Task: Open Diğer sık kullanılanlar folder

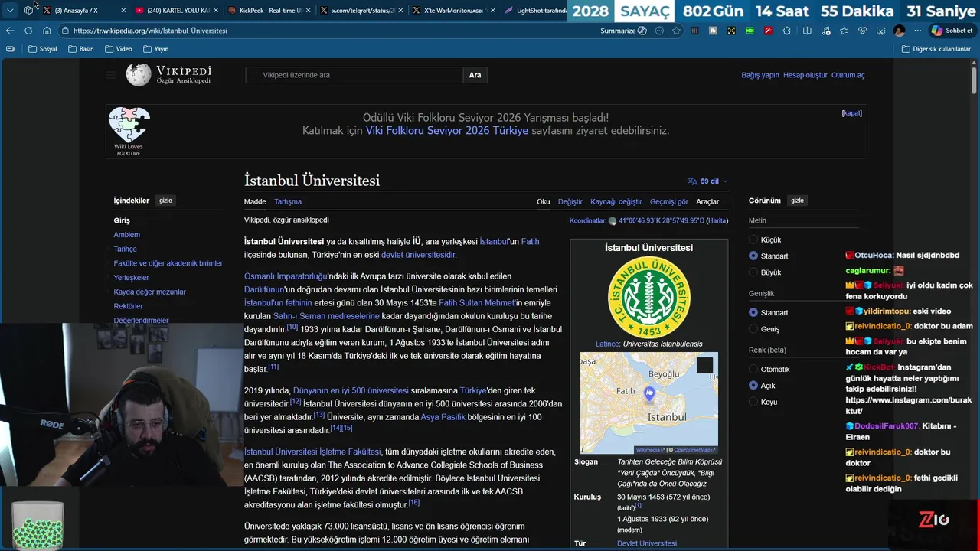Action: pyautogui.click(x=936, y=49)
